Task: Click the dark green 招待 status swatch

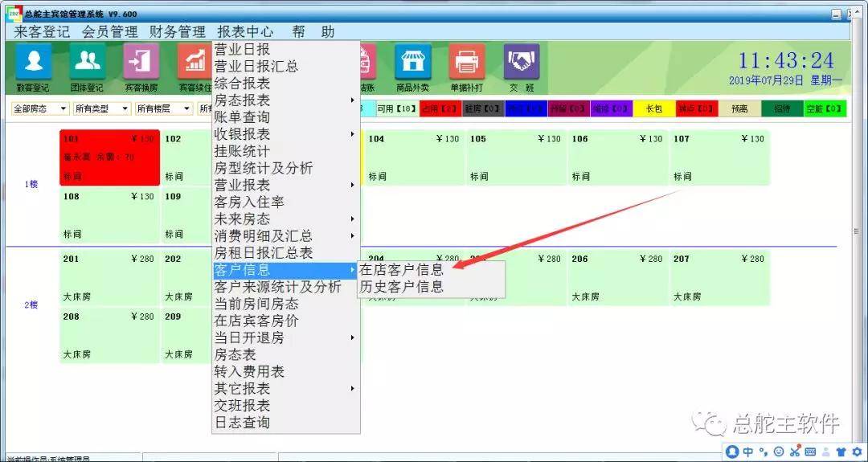Action: [x=782, y=108]
